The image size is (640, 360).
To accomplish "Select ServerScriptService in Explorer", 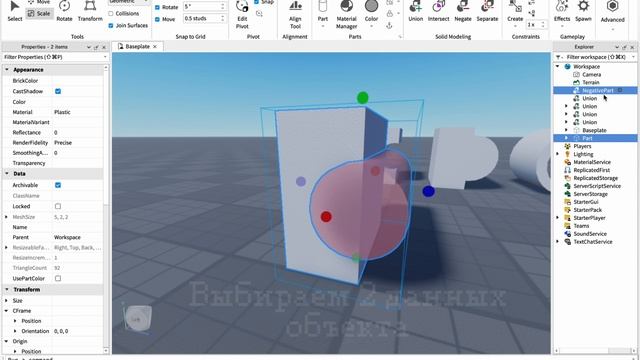I will click(597, 186).
